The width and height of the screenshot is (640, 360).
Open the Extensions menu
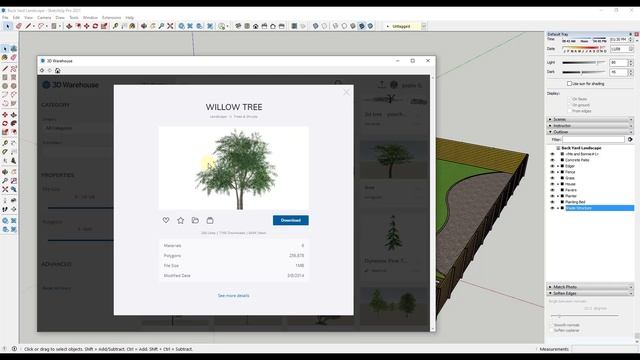[x=111, y=18]
